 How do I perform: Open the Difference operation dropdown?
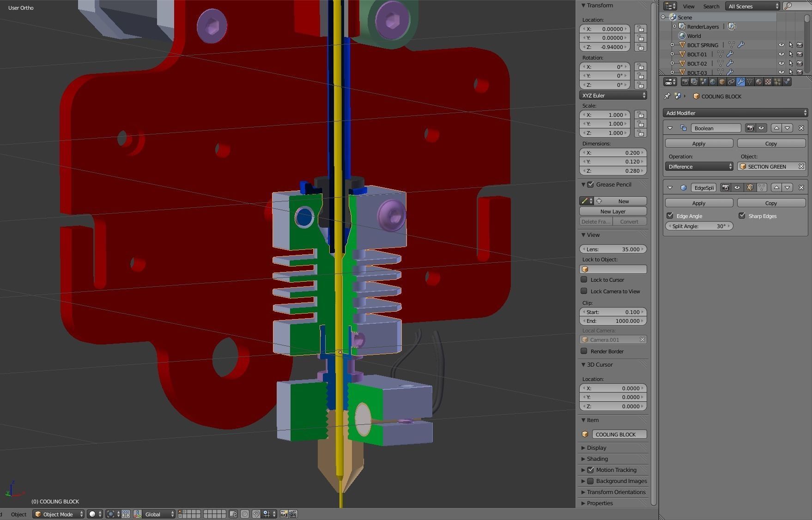(699, 166)
